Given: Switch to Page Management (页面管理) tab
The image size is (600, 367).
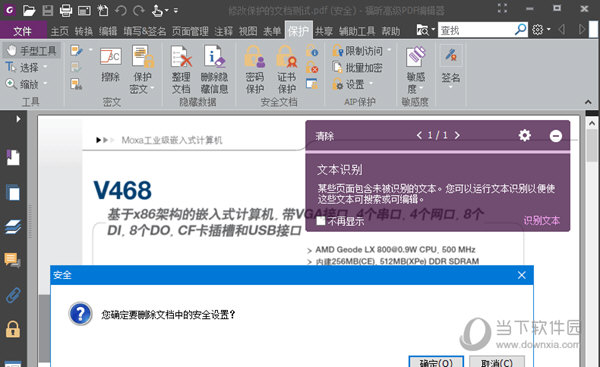Looking at the screenshot, I should pos(190,31).
